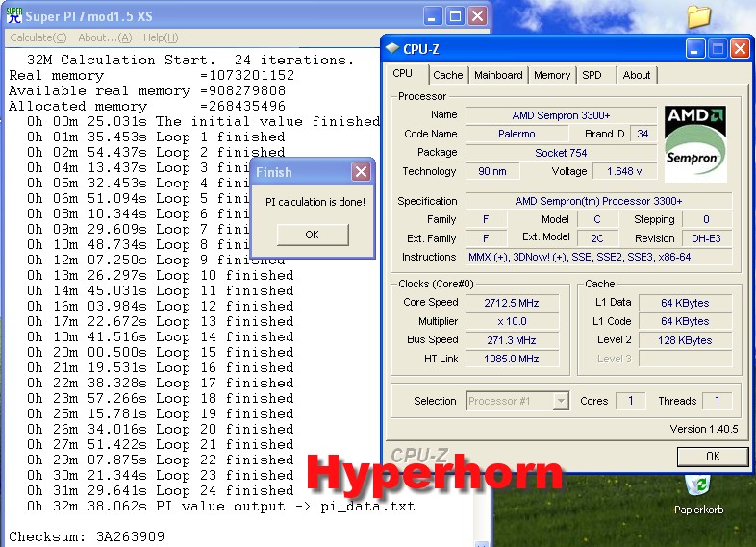Click the L1 Data value '64 KBytes'
The height and width of the screenshot is (547, 756).
685,303
